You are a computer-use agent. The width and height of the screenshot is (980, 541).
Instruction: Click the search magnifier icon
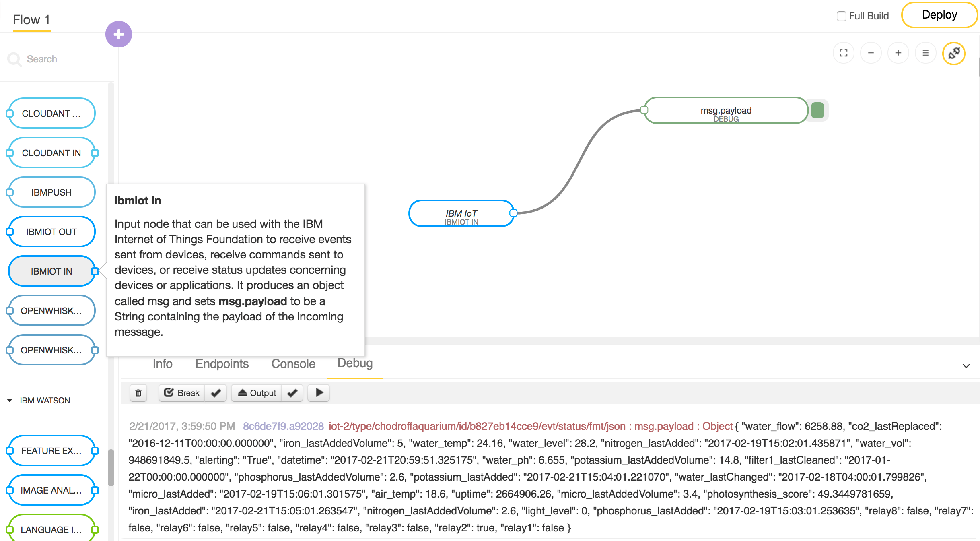tap(14, 59)
